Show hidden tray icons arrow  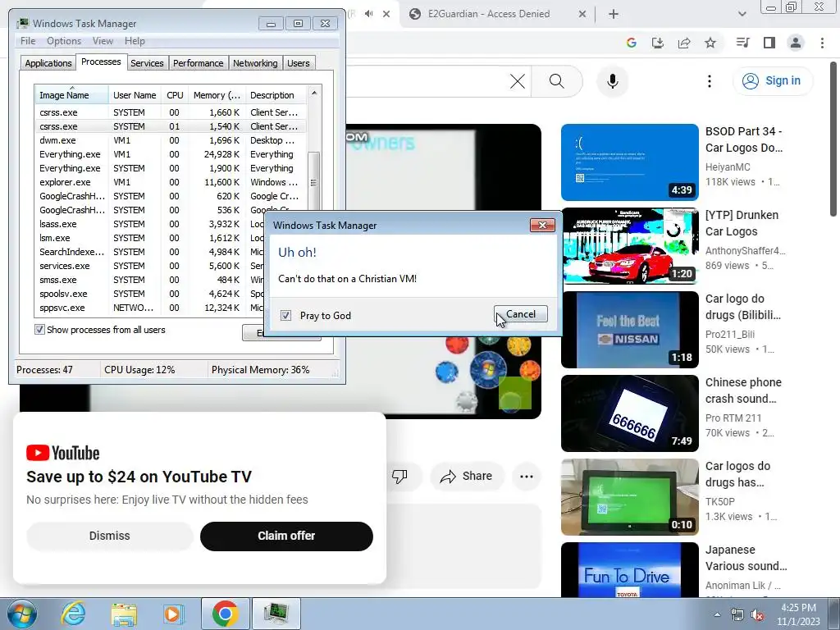[x=717, y=615]
